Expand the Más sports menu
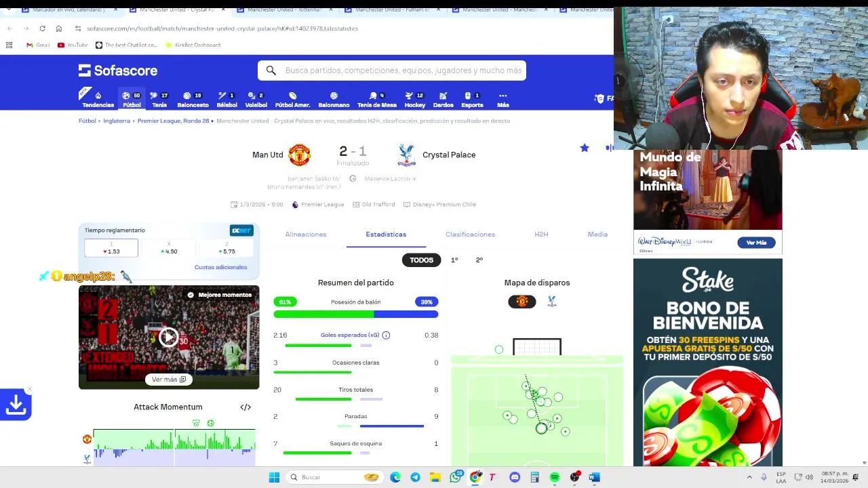This screenshot has height=488, width=868. click(502, 100)
